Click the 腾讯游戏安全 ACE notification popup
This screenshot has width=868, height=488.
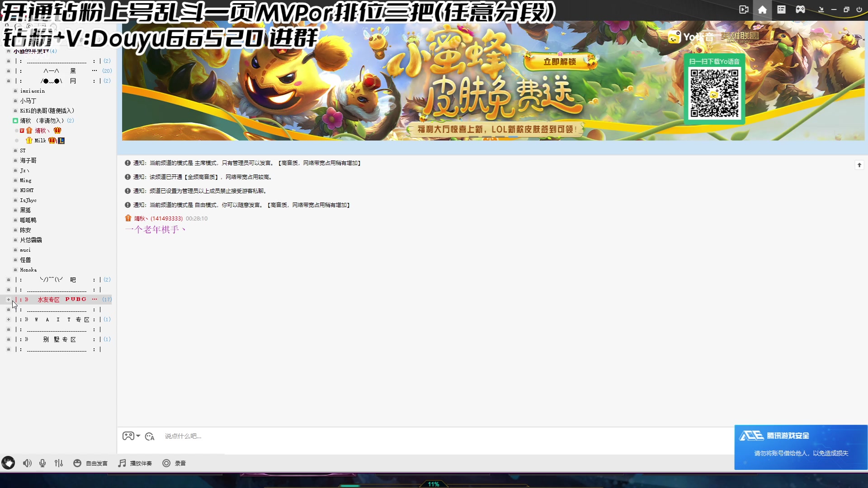tap(801, 447)
